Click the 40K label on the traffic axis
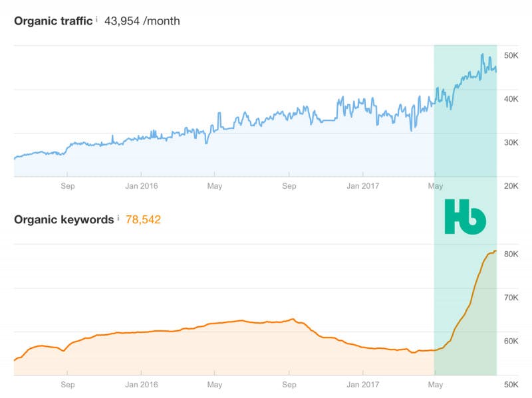The image size is (532, 398). click(511, 99)
